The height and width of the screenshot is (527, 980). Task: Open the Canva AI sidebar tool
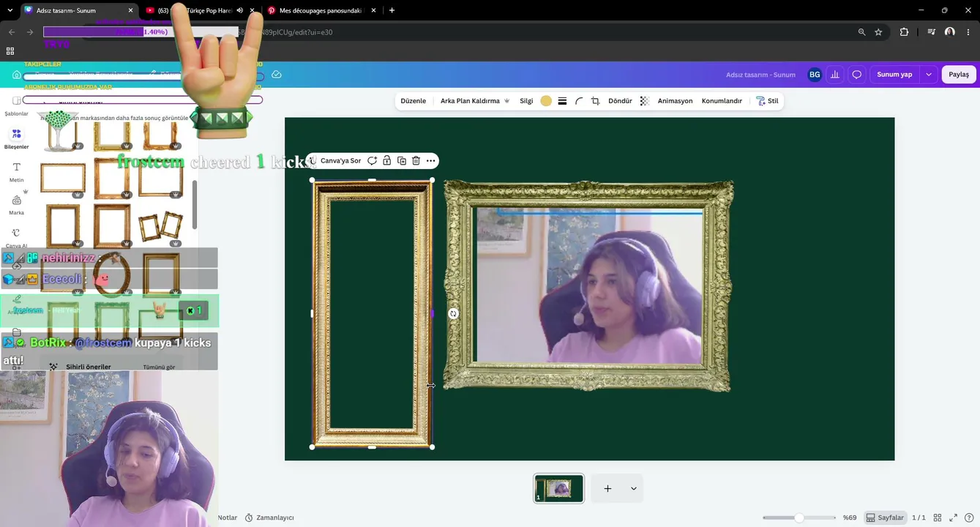(16, 237)
